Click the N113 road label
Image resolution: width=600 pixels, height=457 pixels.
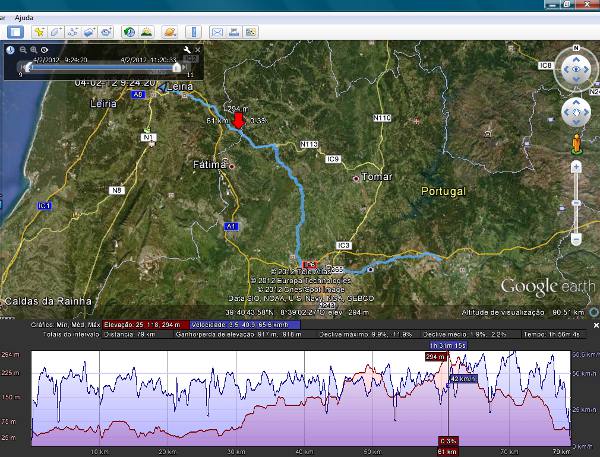(x=309, y=144)
